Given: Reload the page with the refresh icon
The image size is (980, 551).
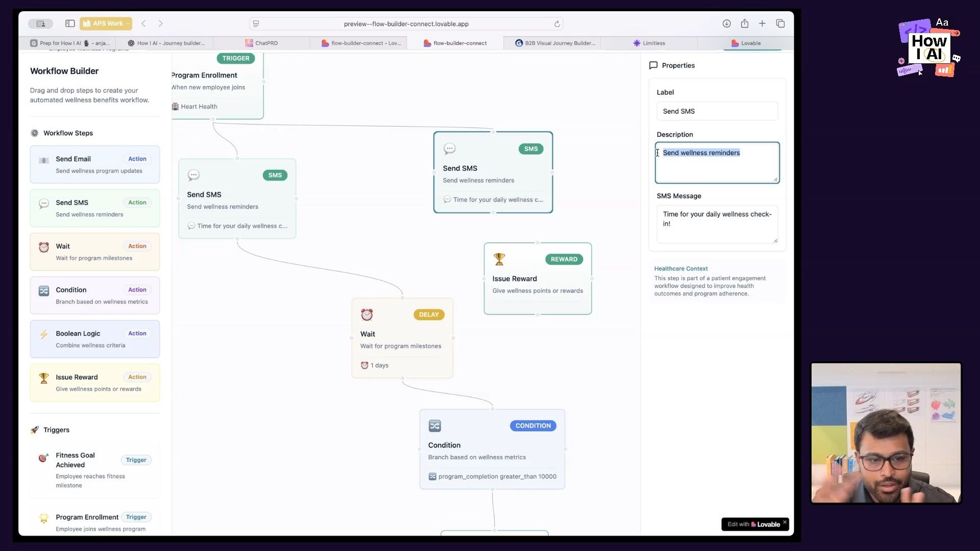Looking at the screenshot, I should [x=557, y=24].
